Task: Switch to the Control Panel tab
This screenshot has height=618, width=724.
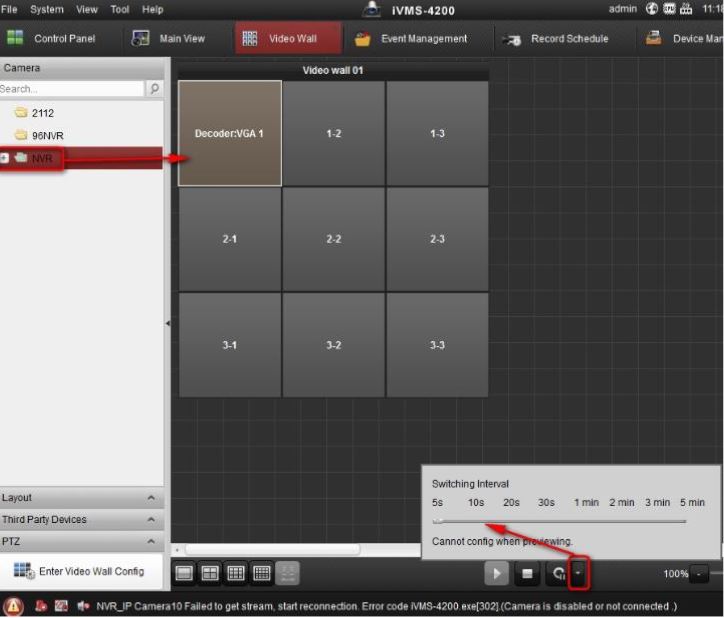Action: click(52, 38)
